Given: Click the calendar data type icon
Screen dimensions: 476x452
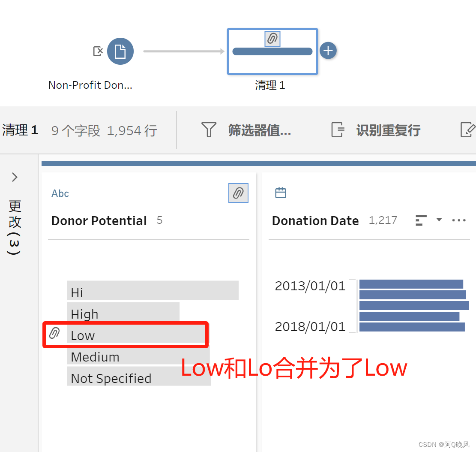Looking at the screenshot, I should pos(281,193).
